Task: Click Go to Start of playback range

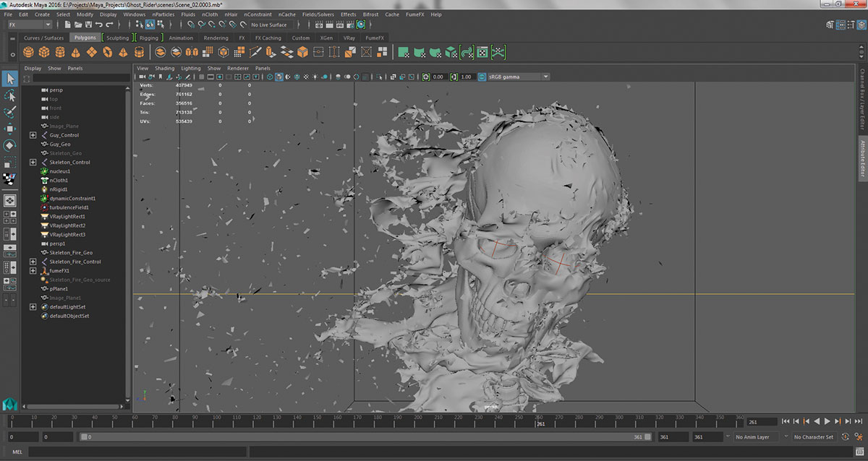Action: (x=786, y=421)
